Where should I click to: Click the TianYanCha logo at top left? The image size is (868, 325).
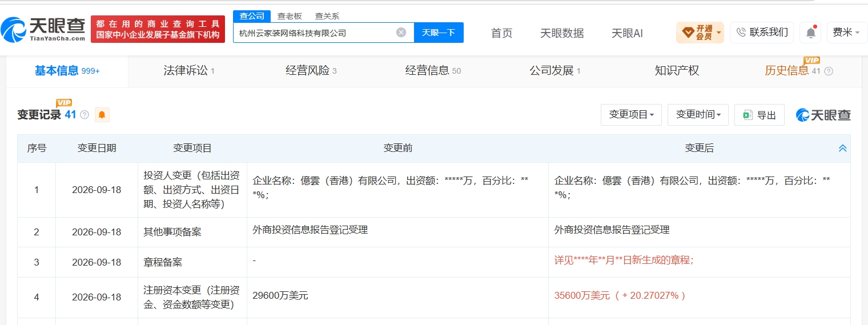43,29
